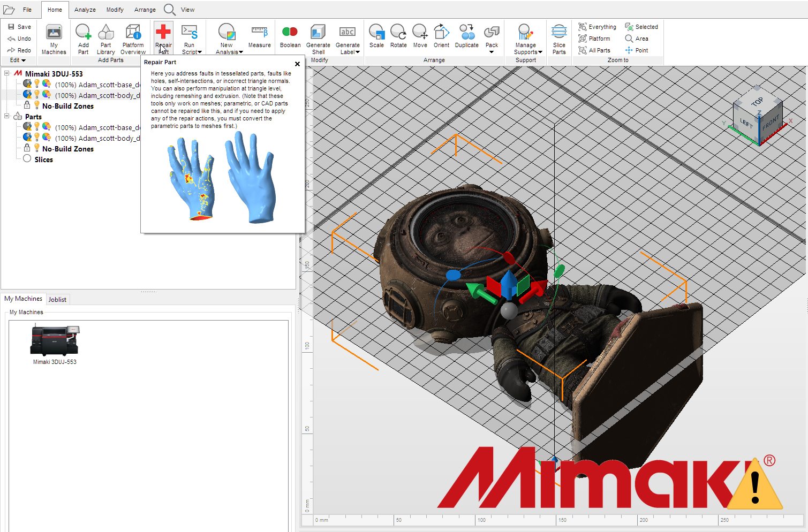Image resolution: width=808 pixels, height=532 pixels.
Task: Click the Redo button
Action: click(19, 50)
